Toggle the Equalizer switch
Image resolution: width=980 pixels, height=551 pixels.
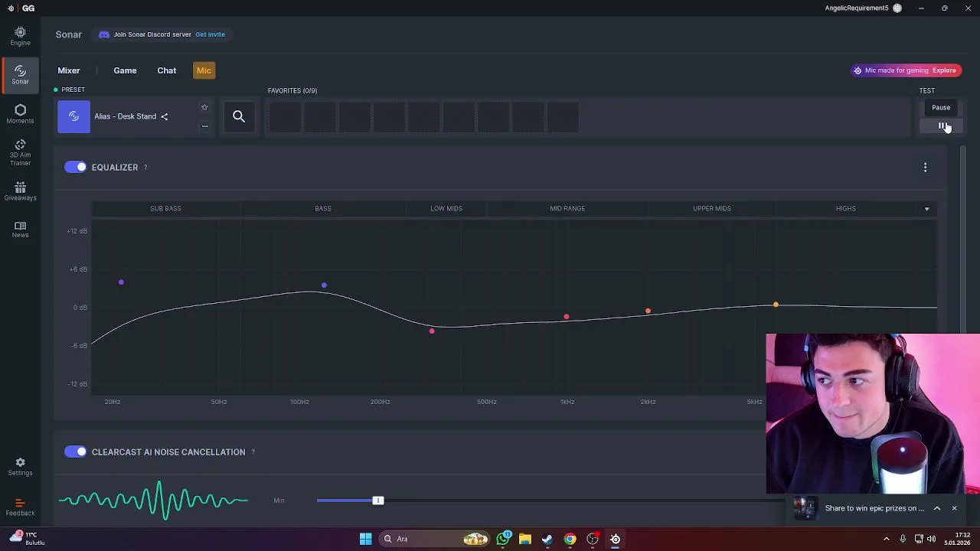coord(75,167)
